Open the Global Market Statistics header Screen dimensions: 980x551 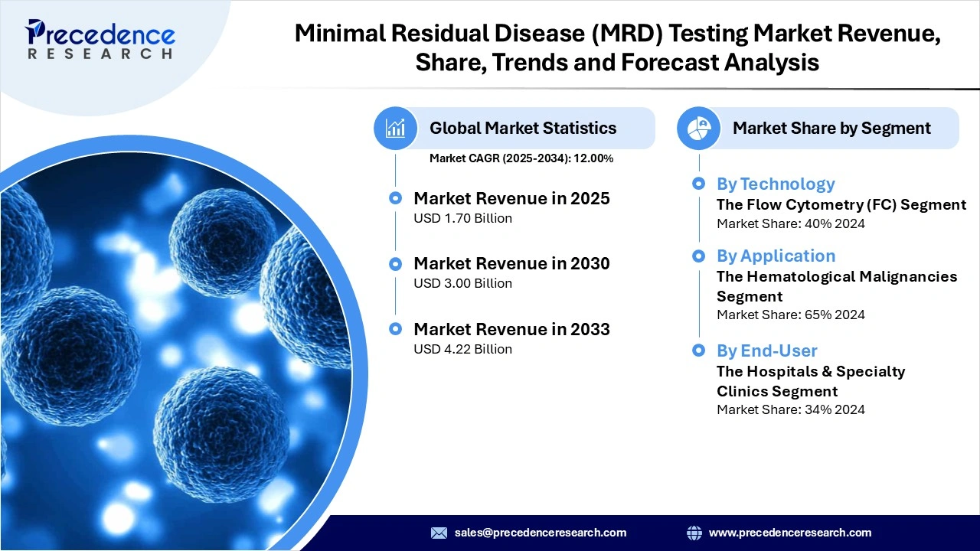pyautogui.click(x=523, y=128)
